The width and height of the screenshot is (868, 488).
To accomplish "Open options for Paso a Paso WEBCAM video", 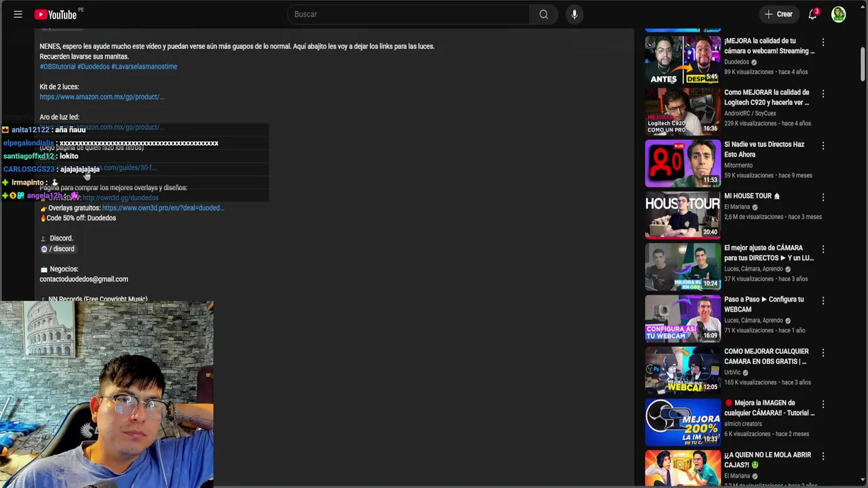I will (x=823, y=300).
